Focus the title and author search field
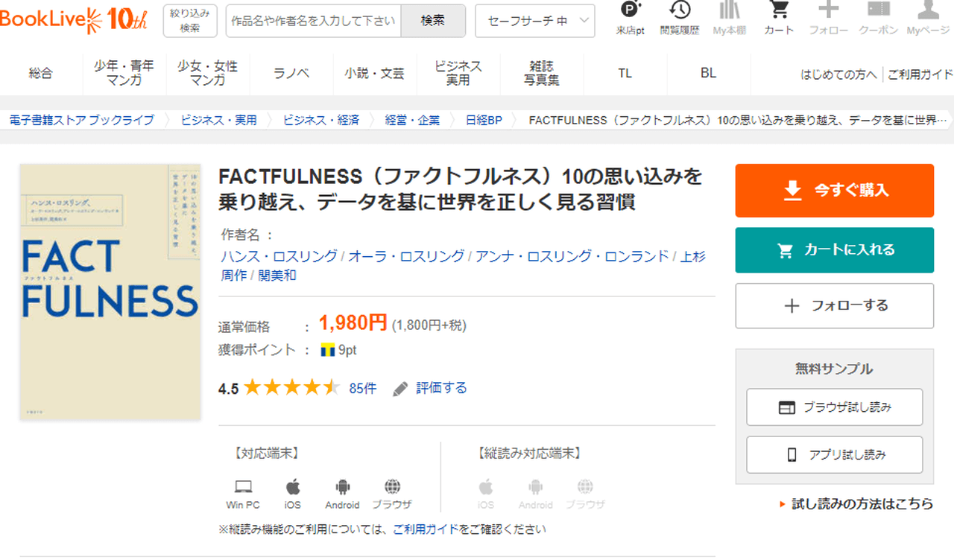 [313, 21]
